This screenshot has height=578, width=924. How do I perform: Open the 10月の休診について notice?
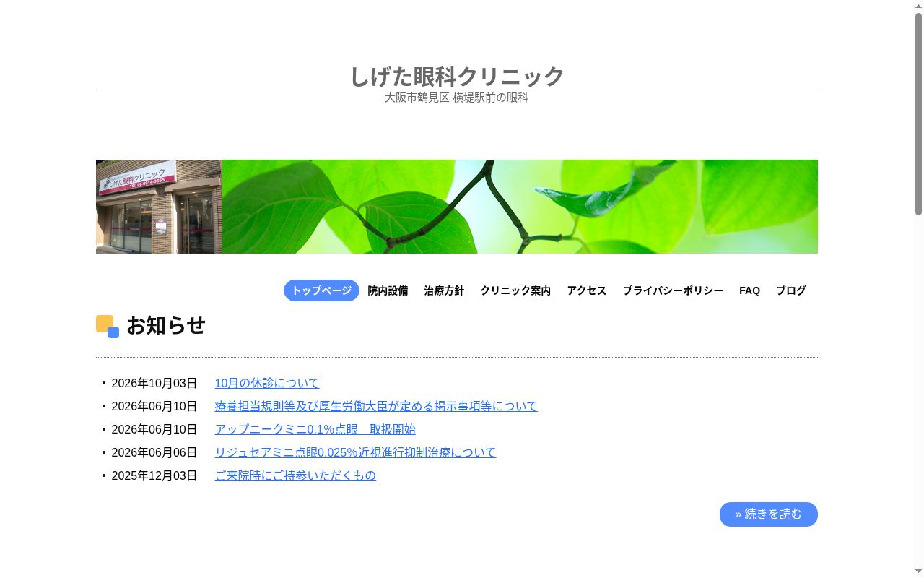(x=267, y=383)
